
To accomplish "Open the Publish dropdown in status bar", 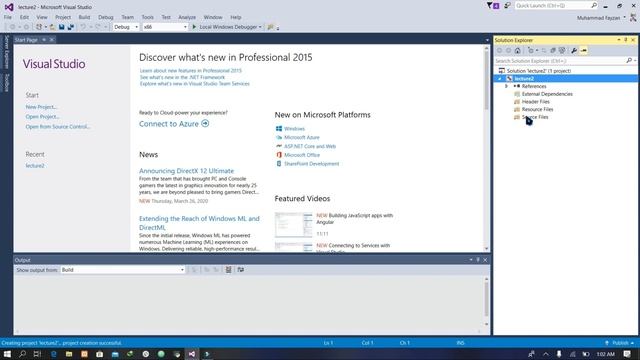I will point(620,343).
